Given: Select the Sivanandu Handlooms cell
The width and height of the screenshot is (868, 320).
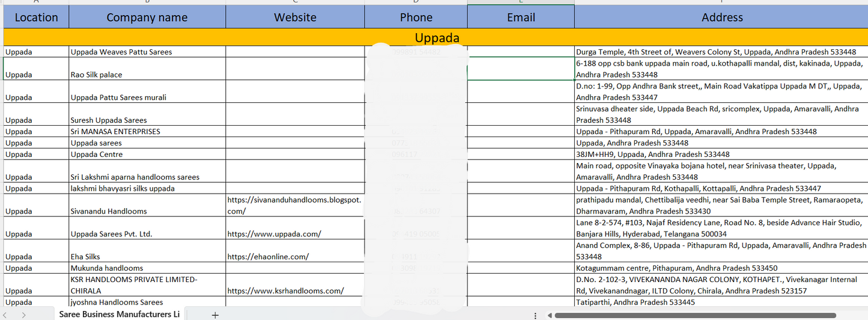Looking at the screenshot, I should click(x=147, y=206).
